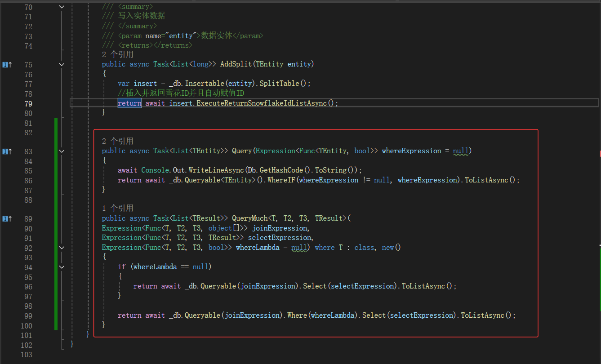This screenshot has height=364, width=601.
Task: Click the '写入实体数据' summary comment
Action: pos(142,16)
